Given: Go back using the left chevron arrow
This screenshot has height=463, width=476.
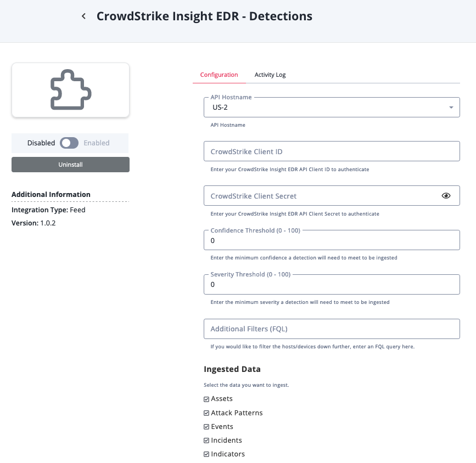Looking at the screenshot, I should click(84, 16).
